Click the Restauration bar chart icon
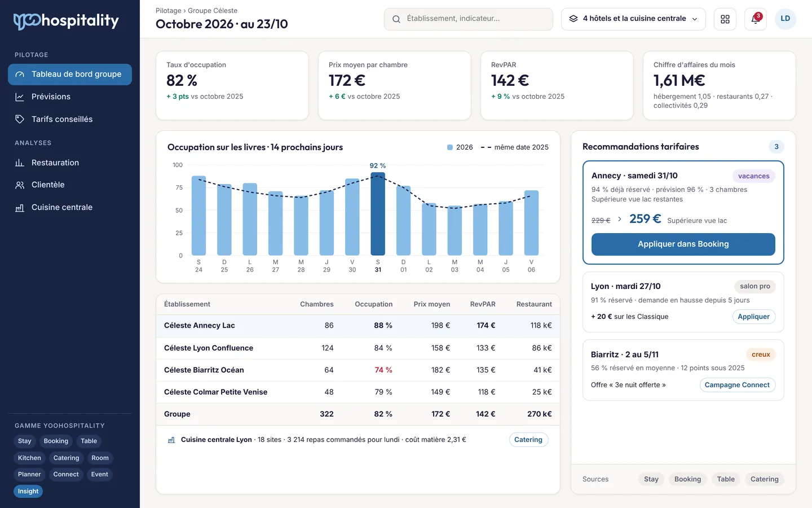The width and height of the screenshot is (812, 508). [x=20, y=163]
